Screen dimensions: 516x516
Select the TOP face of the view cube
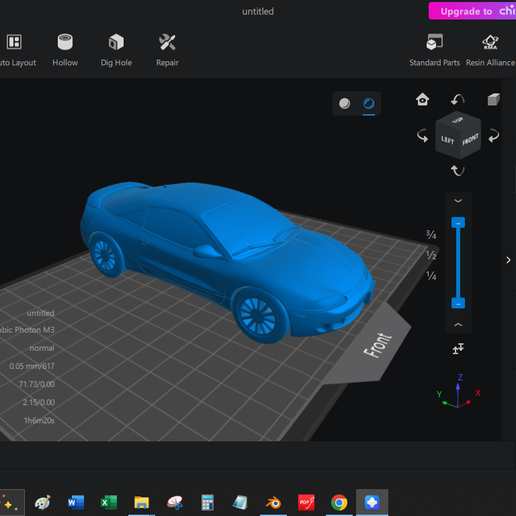[458, 120]
